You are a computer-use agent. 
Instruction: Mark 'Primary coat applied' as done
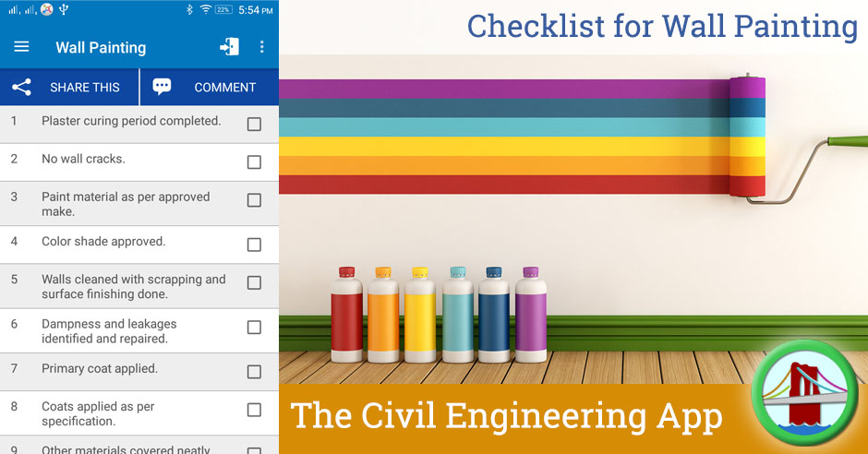coord(254,372)
